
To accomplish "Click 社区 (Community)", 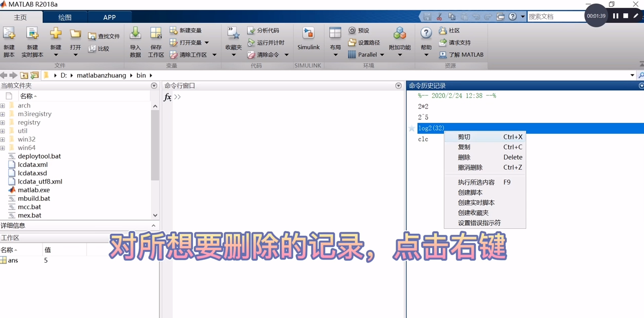I will (449, 30).
